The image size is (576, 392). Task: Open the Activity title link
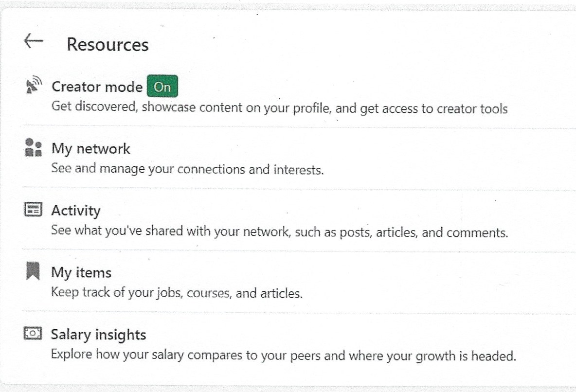coord(76,211)
